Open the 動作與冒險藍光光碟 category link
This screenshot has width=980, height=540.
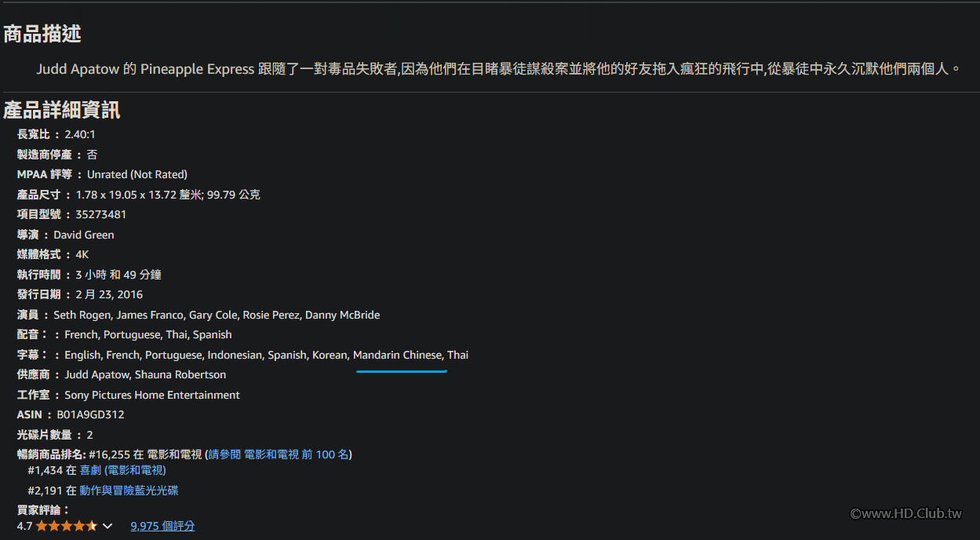(x=129, y=491)
